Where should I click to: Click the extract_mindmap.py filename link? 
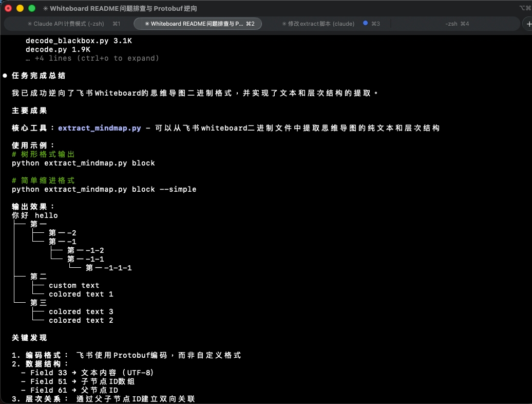click(99, 128)
